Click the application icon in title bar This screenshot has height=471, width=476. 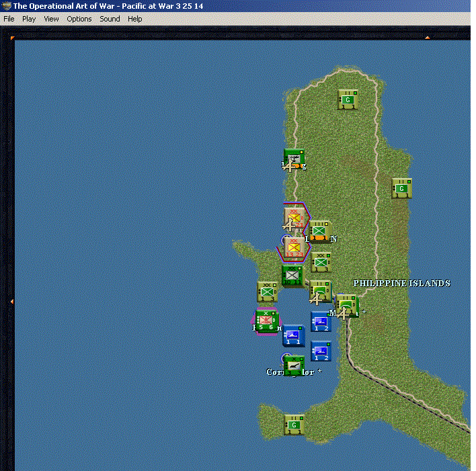[x=6, y=6]
